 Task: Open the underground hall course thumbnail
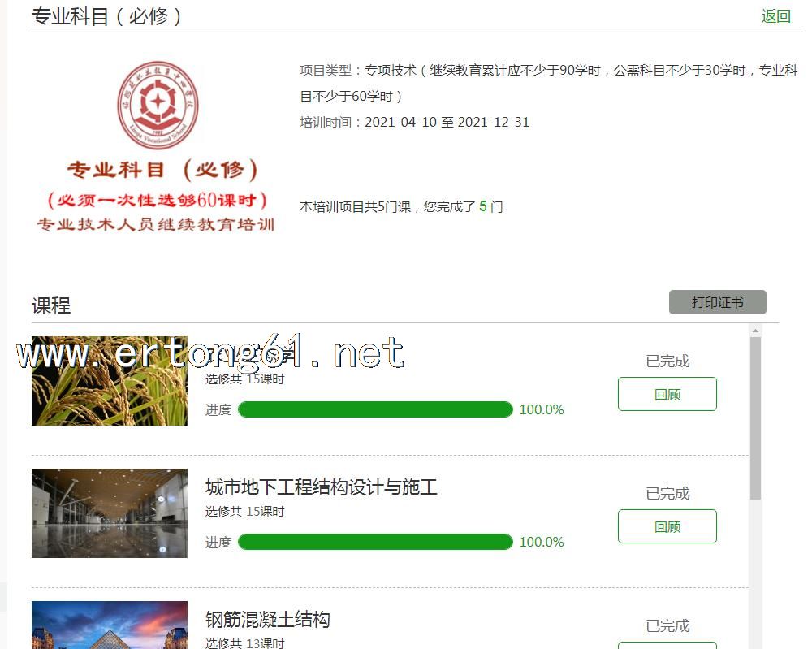[110, 513]
